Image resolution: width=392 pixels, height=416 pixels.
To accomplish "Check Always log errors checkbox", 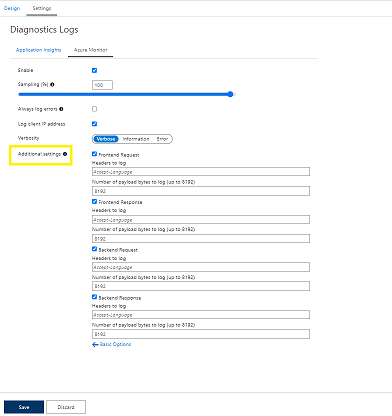I will click(x=94, y=109).
